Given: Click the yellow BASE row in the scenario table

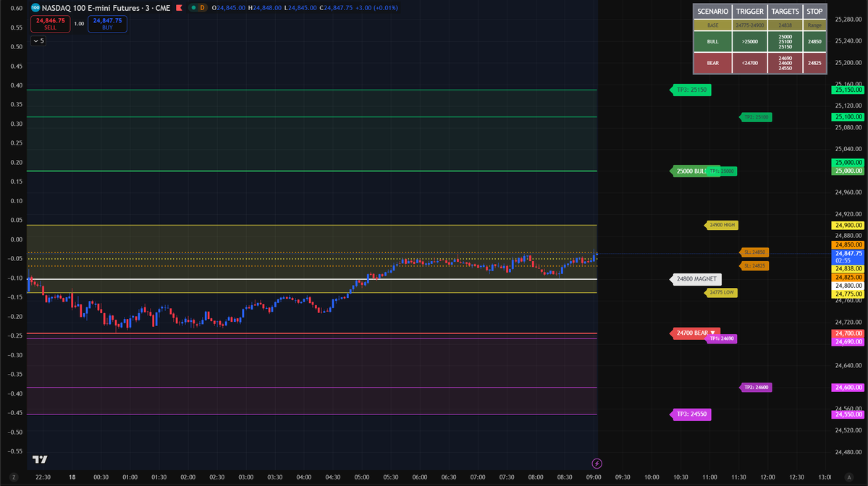Looking at the screenshot, I should [x=712, y=25].
